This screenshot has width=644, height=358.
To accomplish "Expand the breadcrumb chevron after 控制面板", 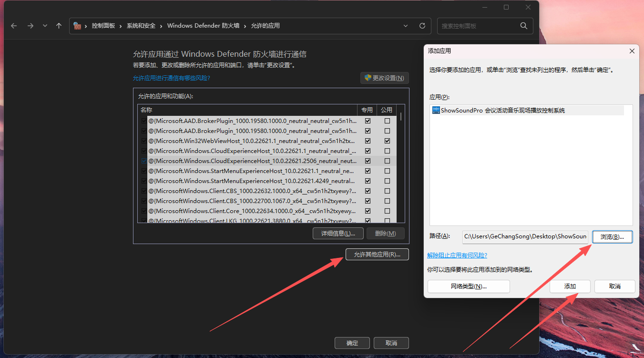I will (121, 26).
